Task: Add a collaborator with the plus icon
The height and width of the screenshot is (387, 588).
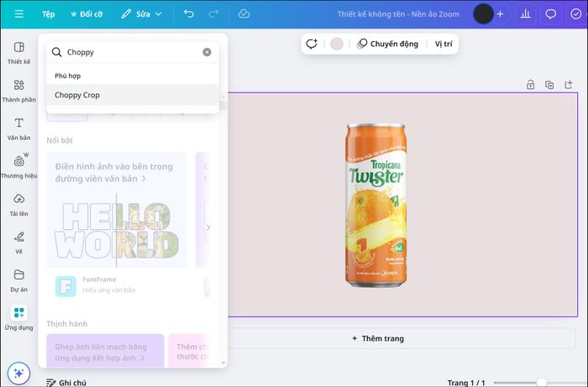Action: pyautogui.click(x=501, y=14)
